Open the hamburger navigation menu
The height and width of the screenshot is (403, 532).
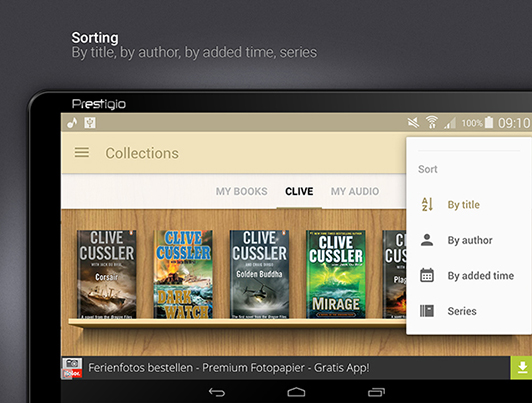point(82,152)
